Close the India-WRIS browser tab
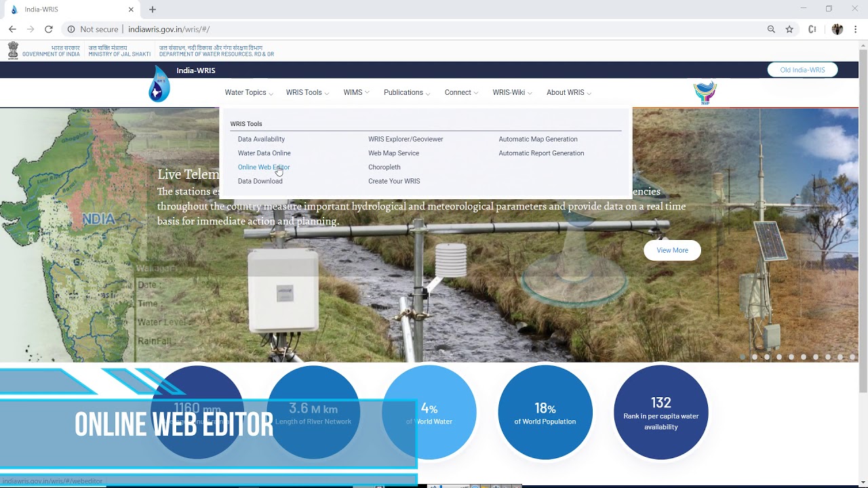This screenshot has height=488, width=868. 130,9
